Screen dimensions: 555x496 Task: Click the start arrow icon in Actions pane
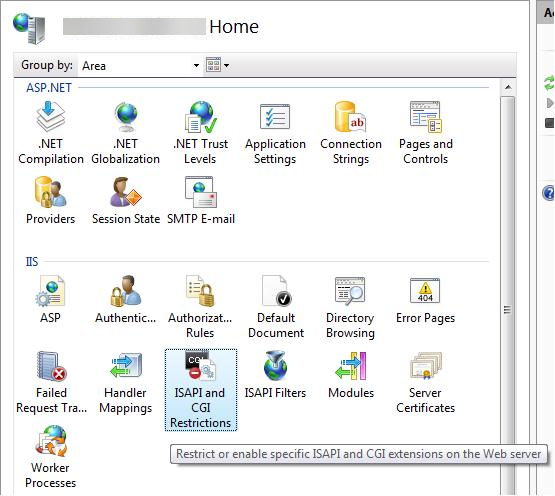point(550,103)
